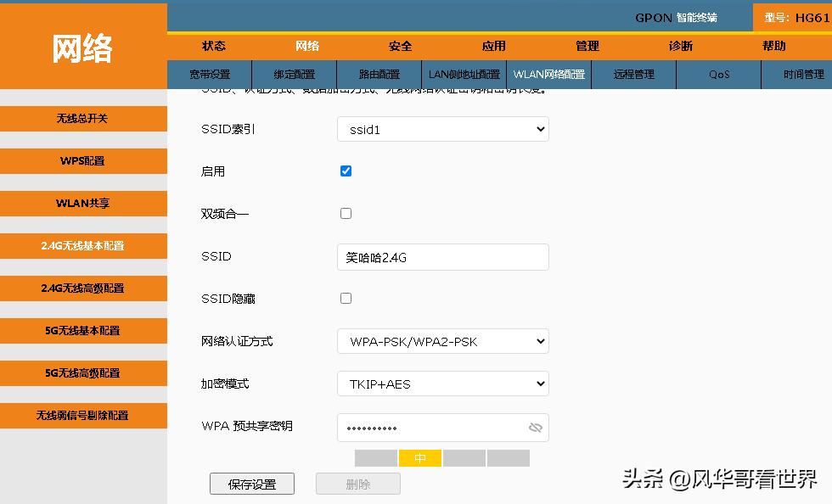Enable SSID隐藏 hiding option

click(x=346, y=298)
